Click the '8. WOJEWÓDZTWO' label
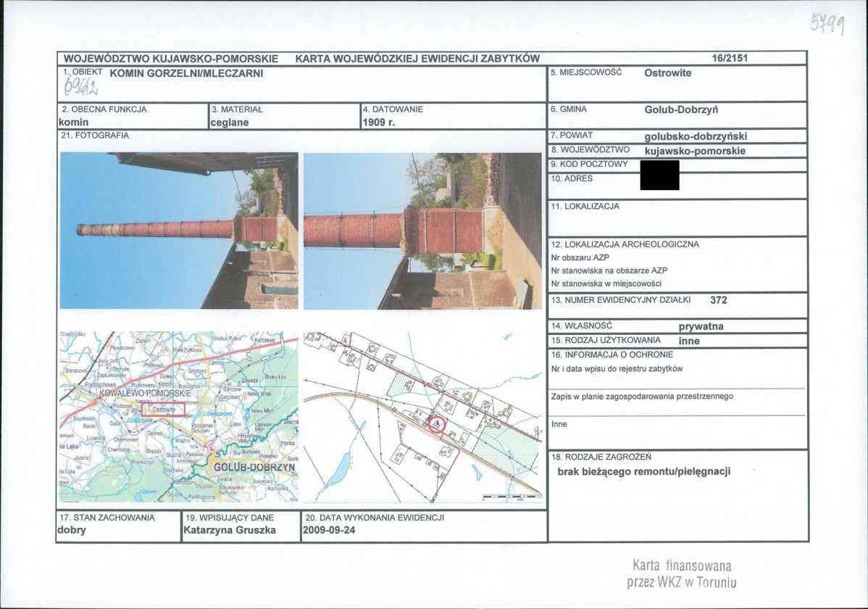This screenshot has width=868, height=609. (x=590, y=149)
